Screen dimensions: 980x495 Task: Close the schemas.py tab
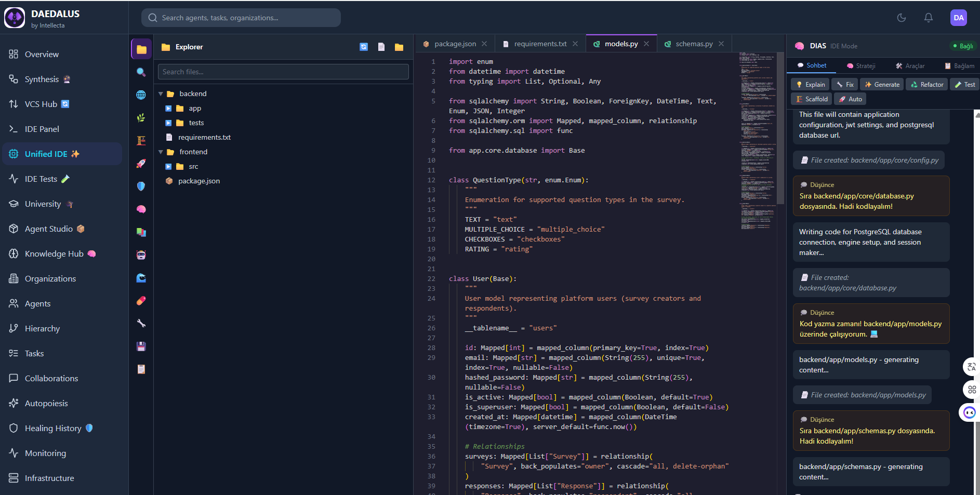pyautogui.click(x=721, y=44)
